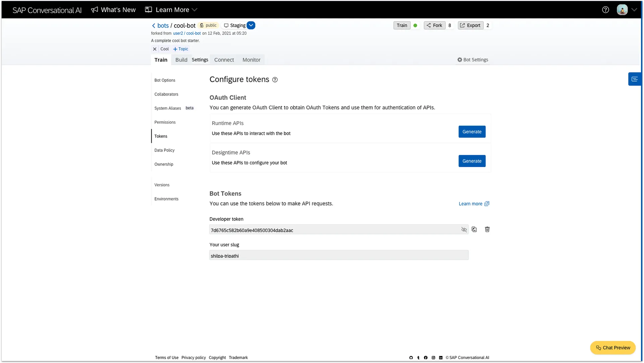Screen dimensions: 644x363
Task: Switch to the Train tab
Action: [161, 60]
